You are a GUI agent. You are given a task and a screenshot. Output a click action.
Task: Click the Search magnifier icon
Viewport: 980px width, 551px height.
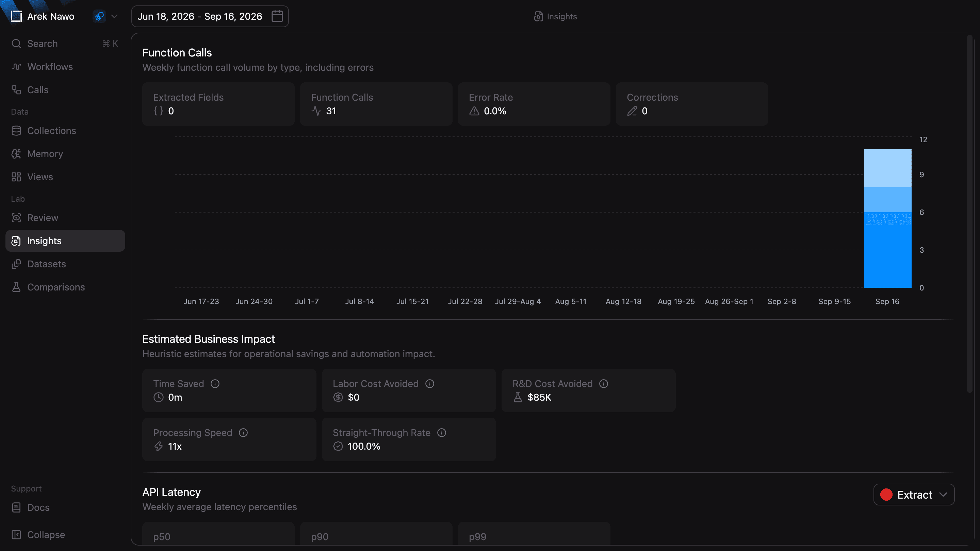pos(16,44)
